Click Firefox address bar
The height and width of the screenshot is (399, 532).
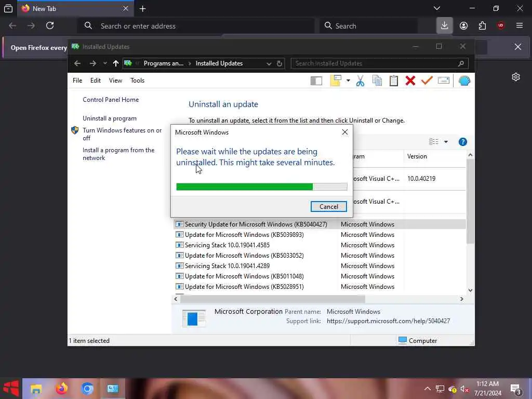coord(197,26)
